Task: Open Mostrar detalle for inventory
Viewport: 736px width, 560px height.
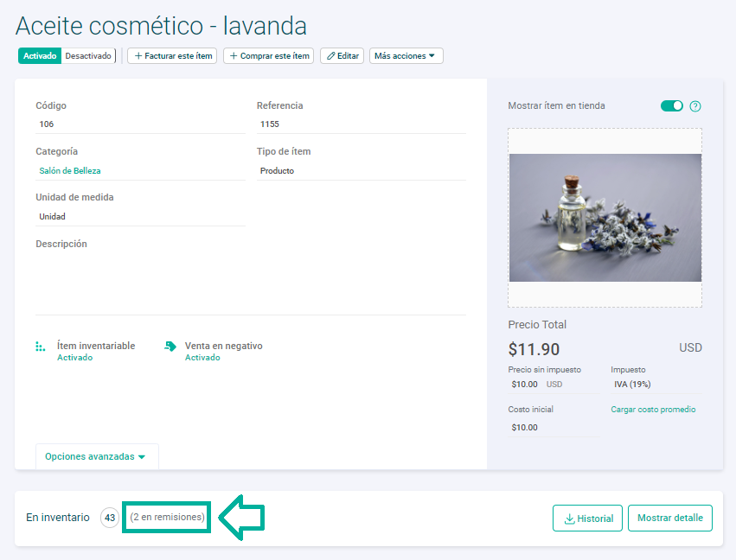Action: [670, 518]
